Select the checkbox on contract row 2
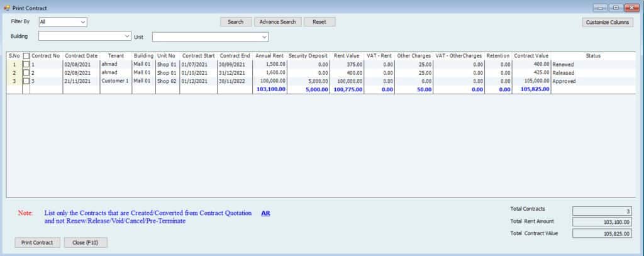The width and height of the screenshot is (644, 256). tap(26, 72)
